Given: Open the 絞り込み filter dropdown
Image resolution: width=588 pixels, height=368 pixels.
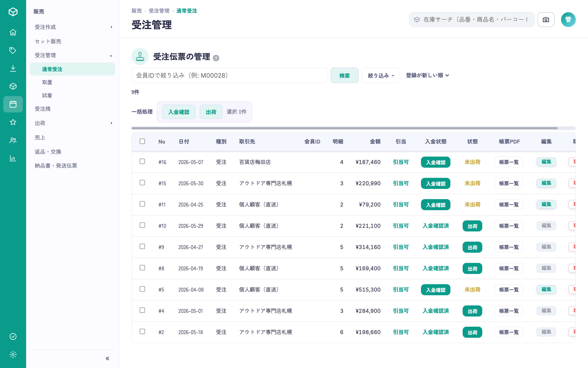Looking at the screenshot, I should coord(381,75).
